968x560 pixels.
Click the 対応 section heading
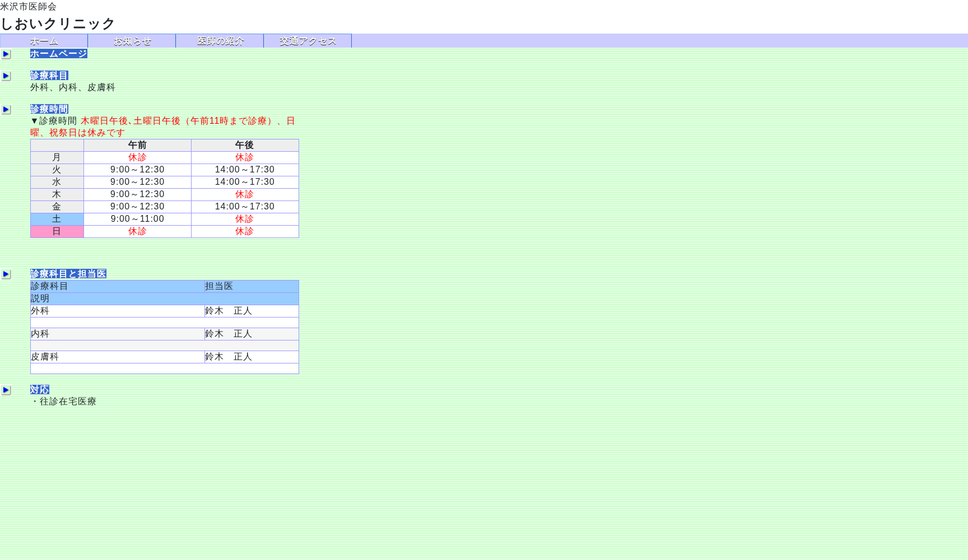39,390
